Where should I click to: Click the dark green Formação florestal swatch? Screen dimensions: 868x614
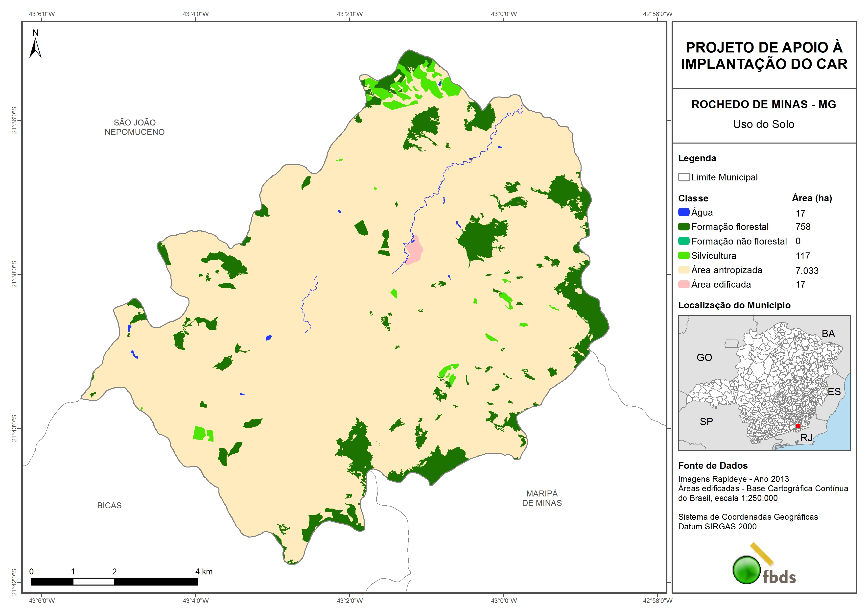[x=683, y=227]
